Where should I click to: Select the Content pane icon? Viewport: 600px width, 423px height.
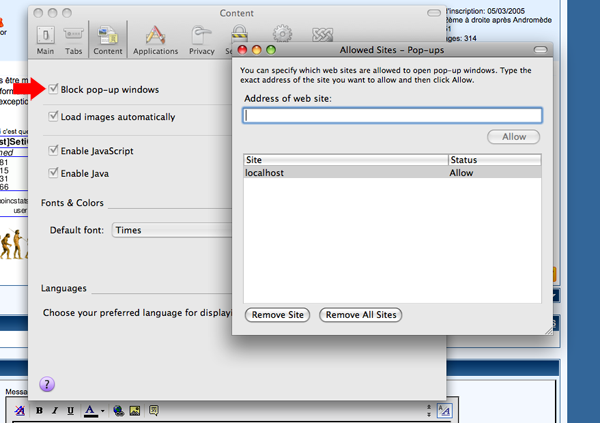[x=107, y=38]
